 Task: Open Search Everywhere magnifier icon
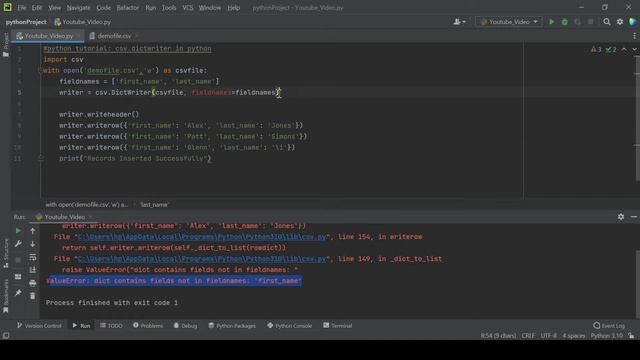[607, 22]
